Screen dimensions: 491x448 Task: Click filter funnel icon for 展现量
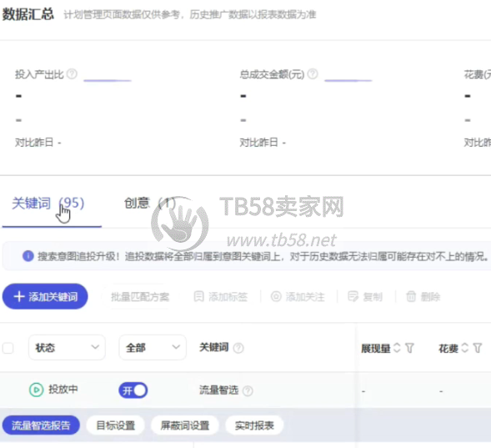pyautogui.click(x=409, y=348)
